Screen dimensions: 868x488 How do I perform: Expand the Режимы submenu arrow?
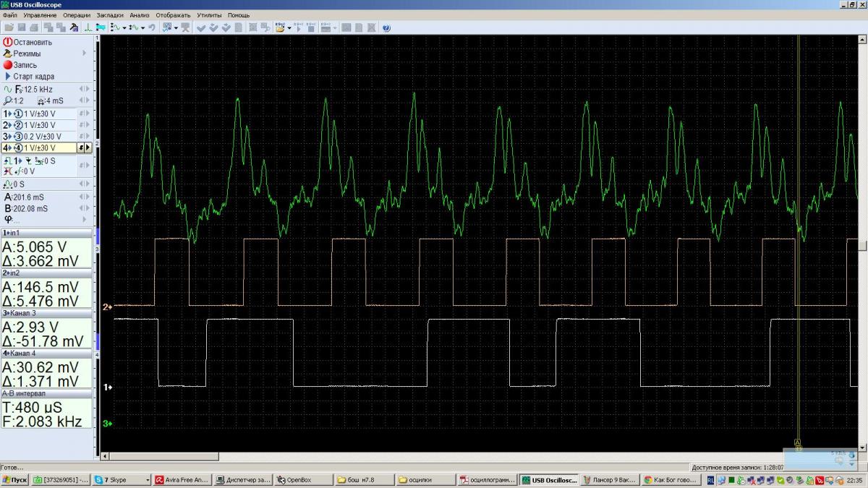84,53
